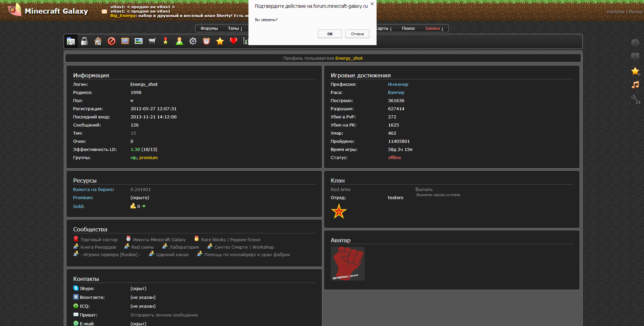
Task: Open the music note icon in sidebar
Action: [x=635, y=85]
